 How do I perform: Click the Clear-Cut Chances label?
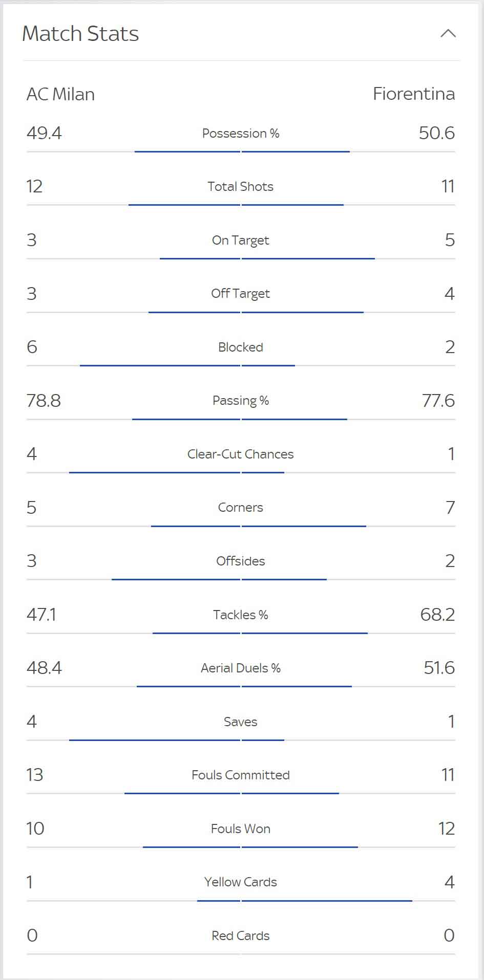pos(241,454)
